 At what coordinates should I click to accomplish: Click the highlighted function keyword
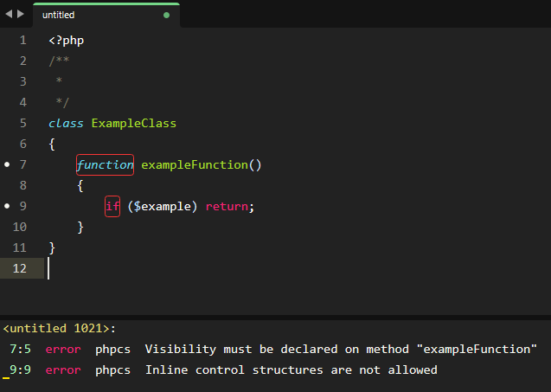click(x=105, y=164)
